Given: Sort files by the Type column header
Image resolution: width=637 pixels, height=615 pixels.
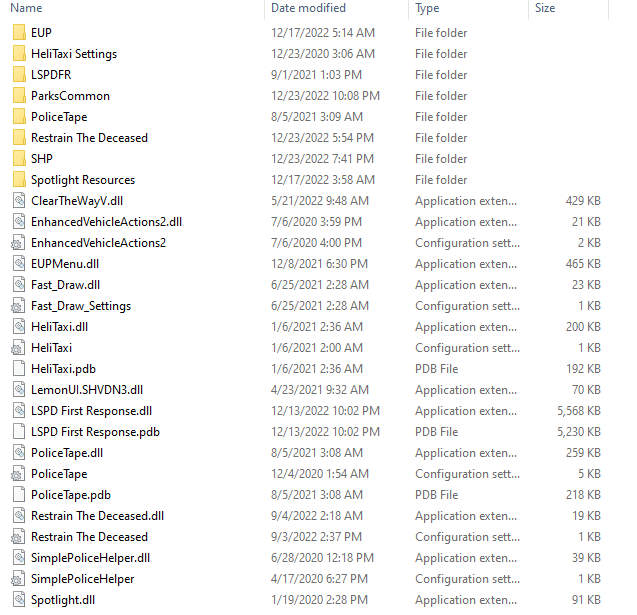Looking at the screenshot, I should coord(427,8).
